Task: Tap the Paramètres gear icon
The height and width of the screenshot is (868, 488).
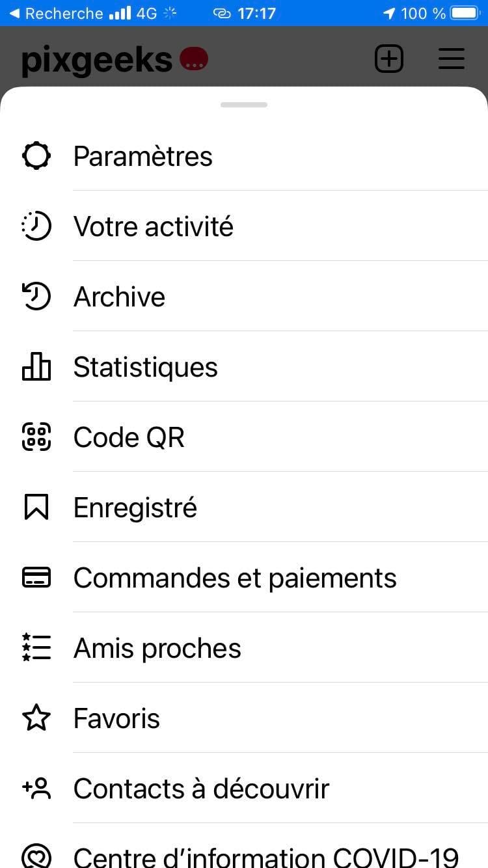Action: click(x=36, y=156)
